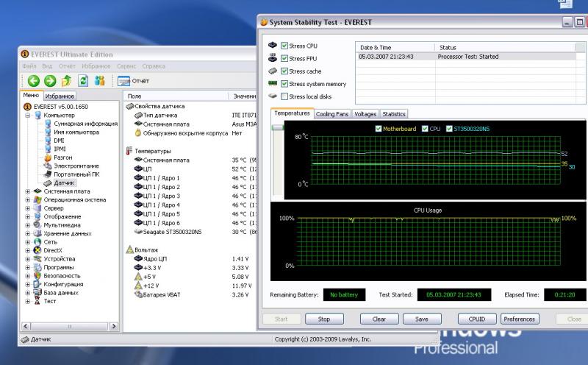
Task: Click the Мультимедиа icon in tree
Action: coord(37,225)
